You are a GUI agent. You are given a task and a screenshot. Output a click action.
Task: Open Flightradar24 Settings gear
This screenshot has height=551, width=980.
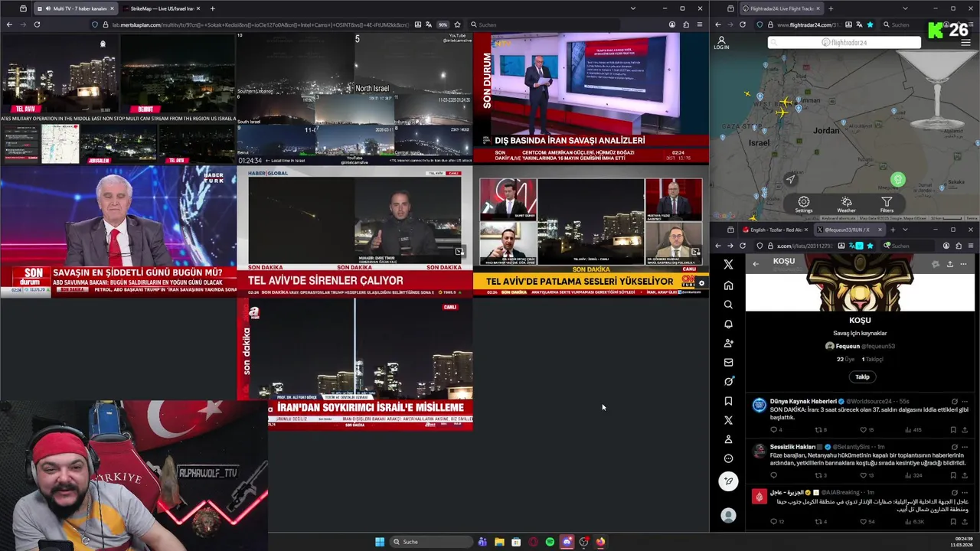[803, 204]
